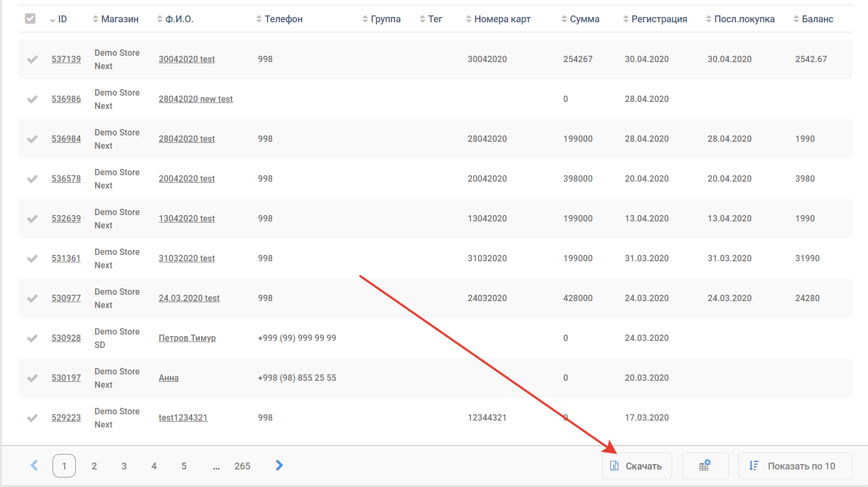
Task: Open customer 28042020 test
Action: coord(187,139)
